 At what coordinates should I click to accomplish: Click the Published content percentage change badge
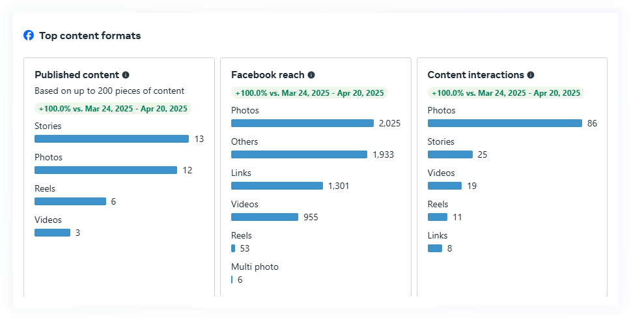click(x=113, y=109)
